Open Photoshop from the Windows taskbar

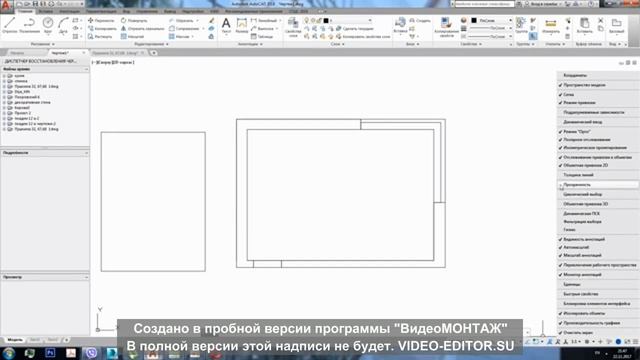[50, 353]
